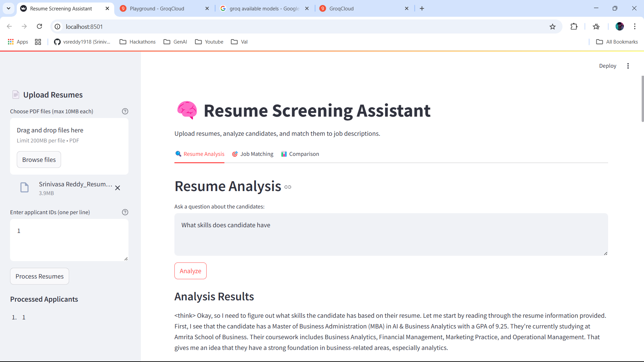Switch to the Job Matching tab

(x=253, y=154)
